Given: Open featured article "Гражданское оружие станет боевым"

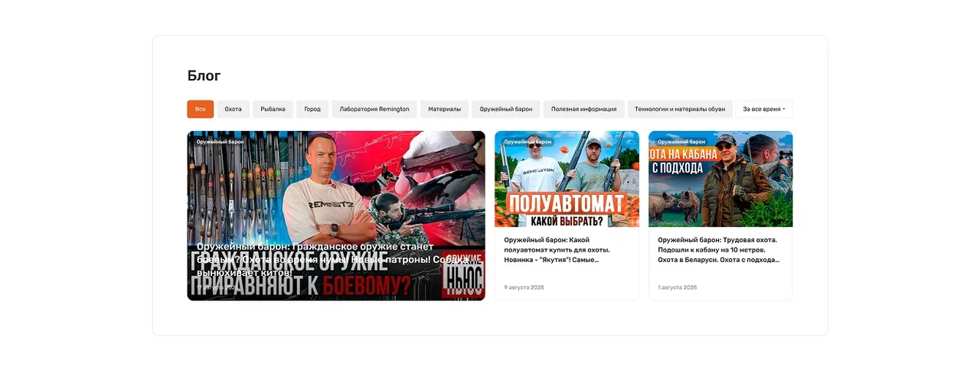Looking at the screenshot, I should coord(332,259).
